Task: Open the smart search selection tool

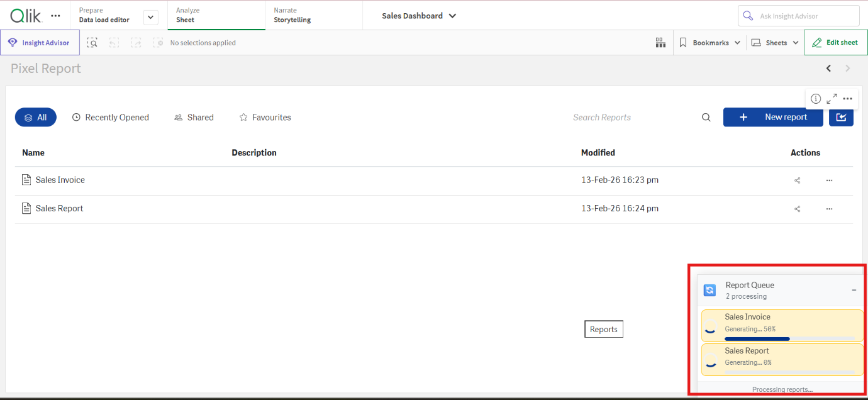Action: click(92, 43)
